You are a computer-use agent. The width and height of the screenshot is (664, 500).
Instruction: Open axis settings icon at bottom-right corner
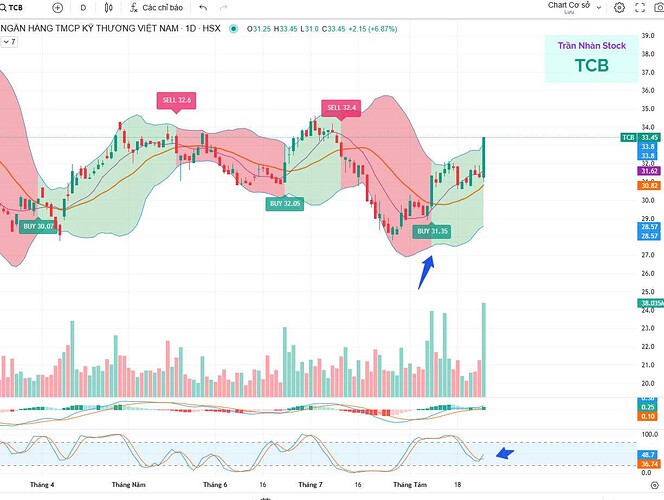click(x=655, y=486)
